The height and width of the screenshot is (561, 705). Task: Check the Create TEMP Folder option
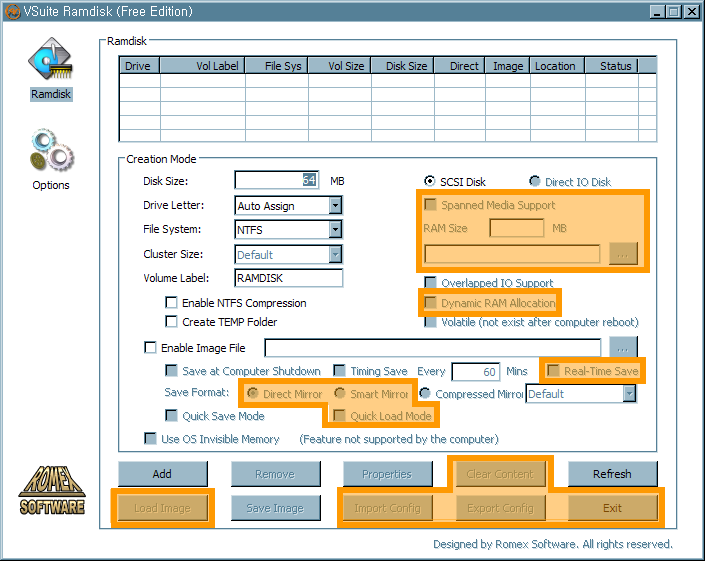click(x=171, y=321)
